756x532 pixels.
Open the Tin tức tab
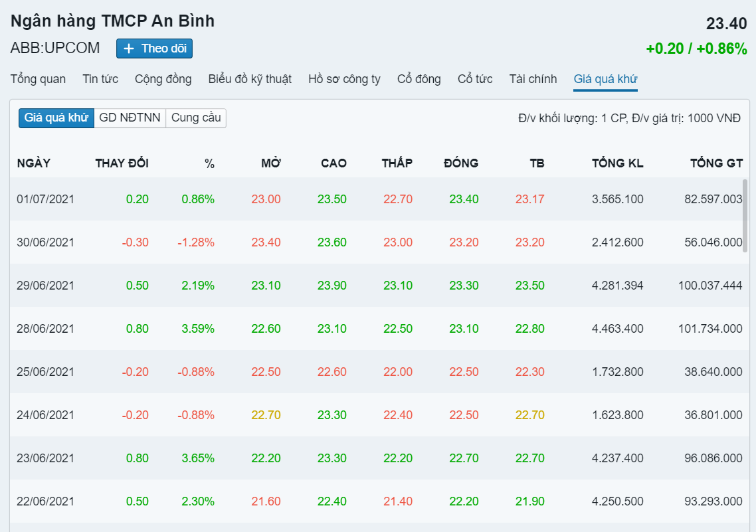click(100, 79)
